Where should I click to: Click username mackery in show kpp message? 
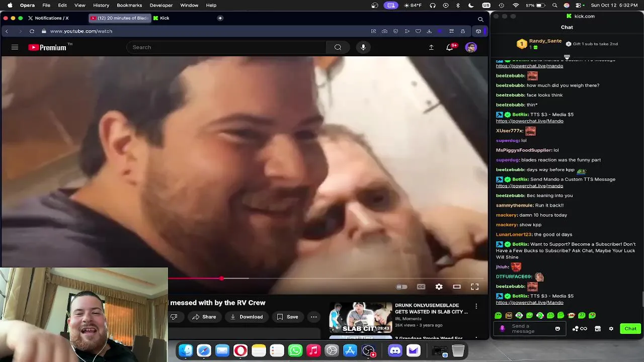tap(507, 225)
